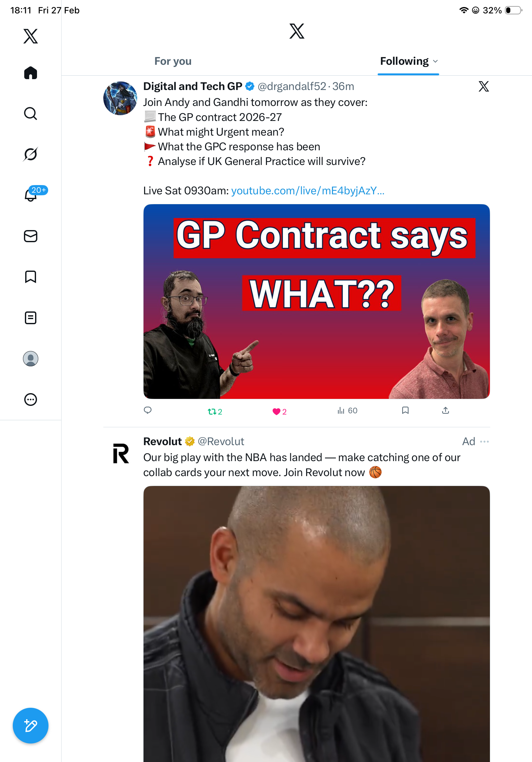
Task: Expand the Following tab chevron
Action: (435, 61)
